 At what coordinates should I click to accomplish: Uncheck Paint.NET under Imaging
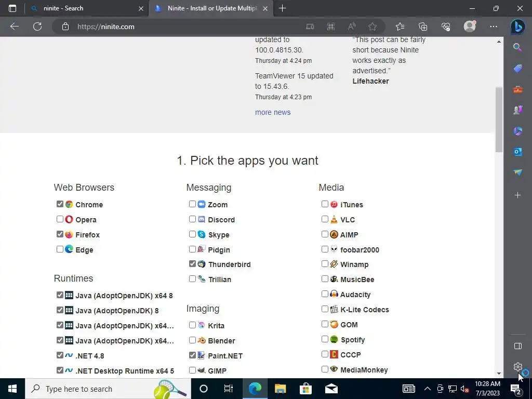click(x=192, y=355)
